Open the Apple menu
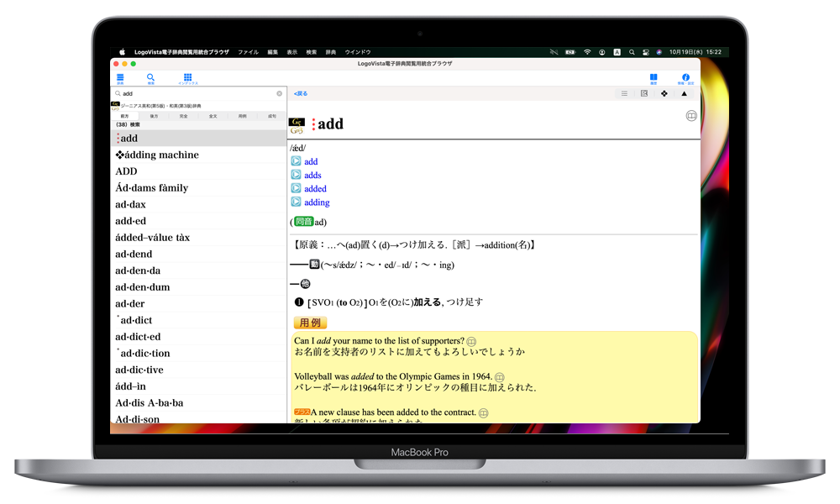Image resolution: width=840 pixels, height=504 pixels. coord(122,52)
